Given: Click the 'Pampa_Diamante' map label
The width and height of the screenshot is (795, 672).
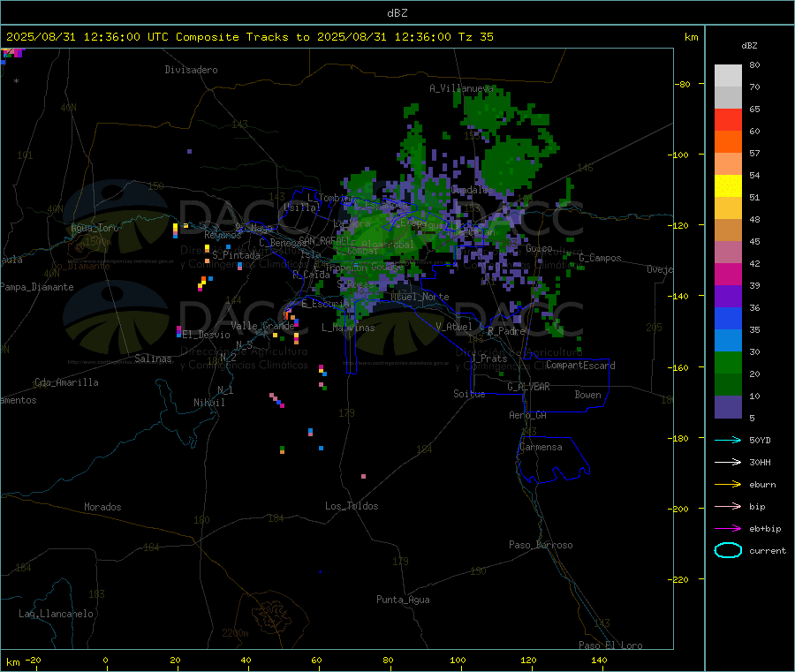Looking at the screenshot, I should pyautogui.click(x=36, y=287).
